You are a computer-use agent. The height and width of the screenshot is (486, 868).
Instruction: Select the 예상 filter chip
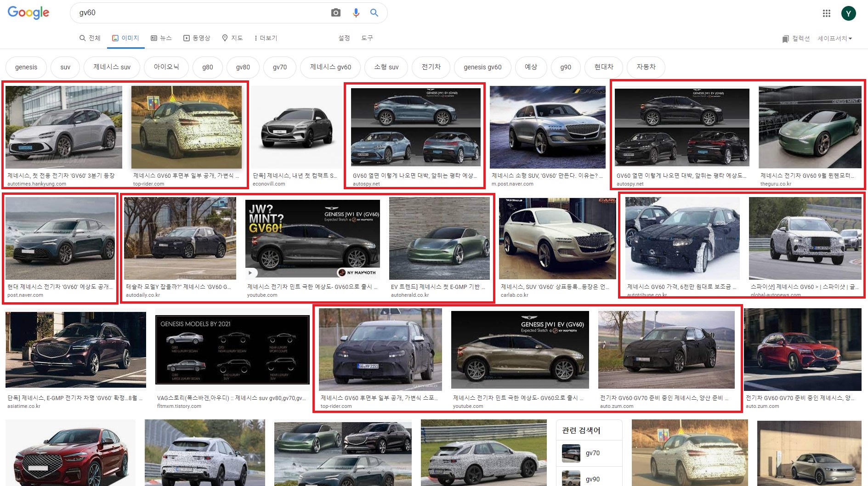[x=531, y=67]
